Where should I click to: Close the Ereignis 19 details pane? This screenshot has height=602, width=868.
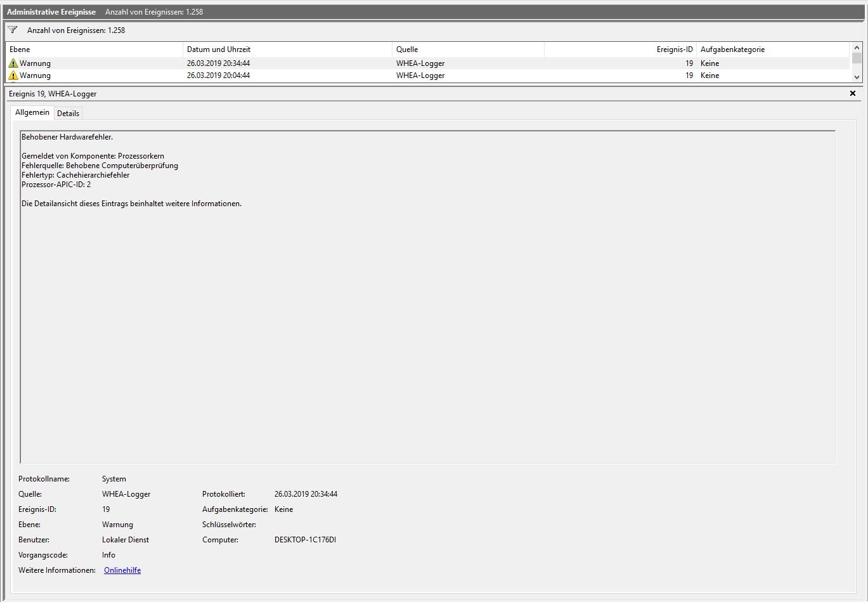click(x=853, y=93)
